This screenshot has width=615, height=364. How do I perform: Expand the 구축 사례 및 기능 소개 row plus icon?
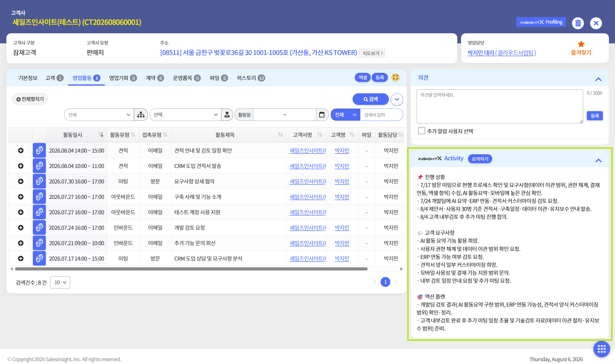21,196
